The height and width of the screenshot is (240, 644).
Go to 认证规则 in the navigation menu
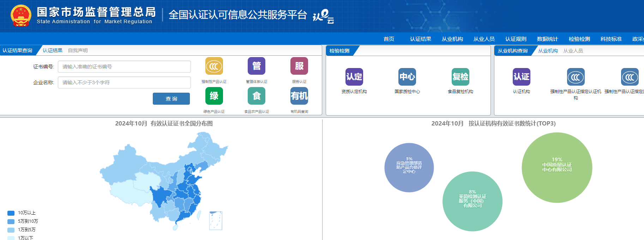point(516,39)
